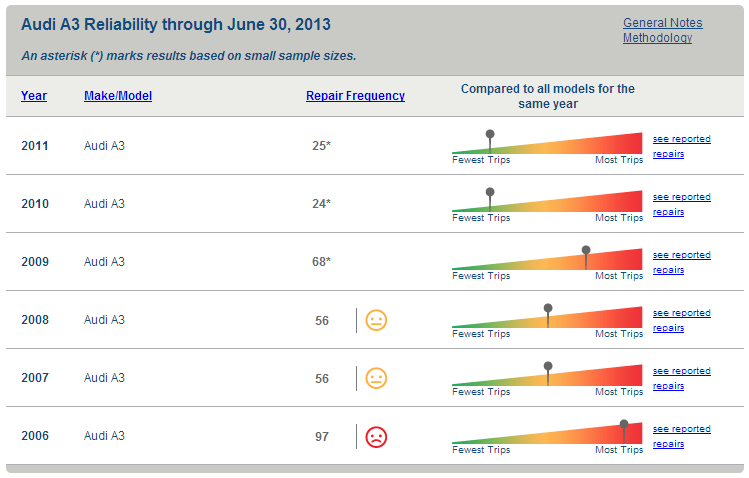See reported repairs for 2009
Image resolution: width=749 pixels, height=478 pixels.
[681, 262]
